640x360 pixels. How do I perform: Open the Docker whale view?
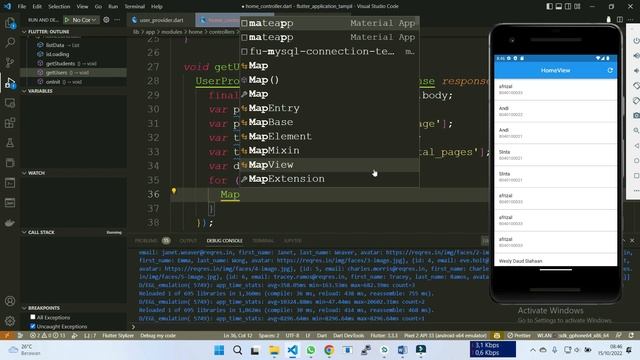coord(10,222)
